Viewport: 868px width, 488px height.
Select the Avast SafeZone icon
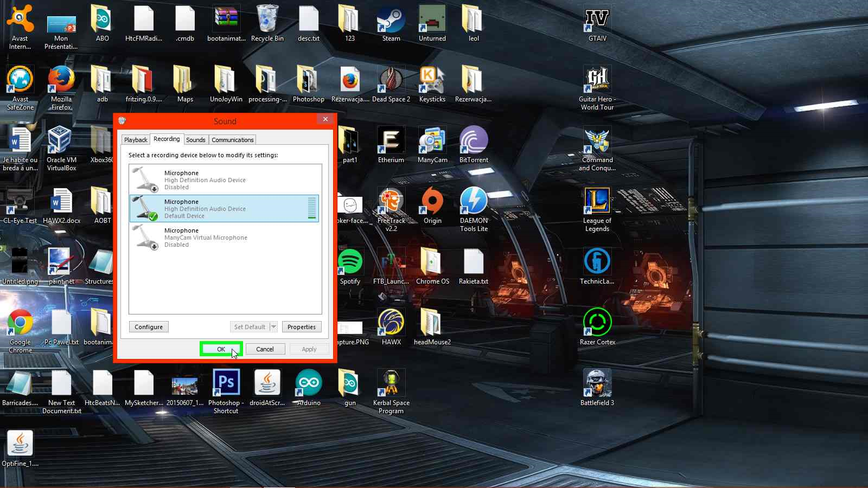20,87
